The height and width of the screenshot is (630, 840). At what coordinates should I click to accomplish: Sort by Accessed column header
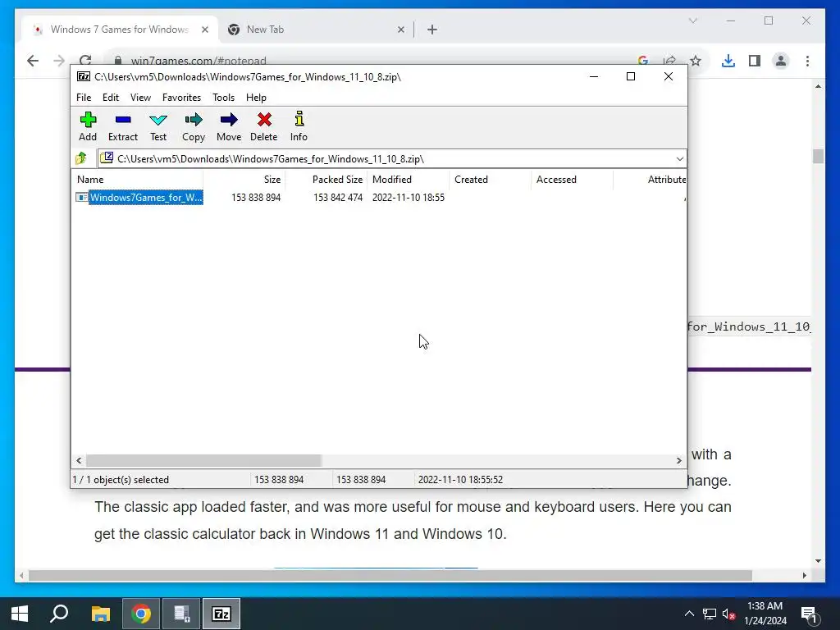coord(572,180)
